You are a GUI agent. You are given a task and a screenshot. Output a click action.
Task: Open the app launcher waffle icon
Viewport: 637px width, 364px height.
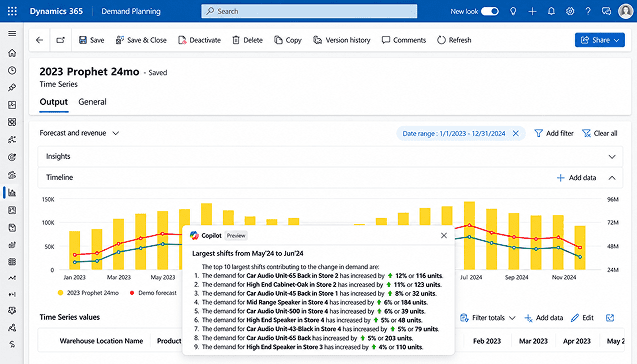point(12,11)
